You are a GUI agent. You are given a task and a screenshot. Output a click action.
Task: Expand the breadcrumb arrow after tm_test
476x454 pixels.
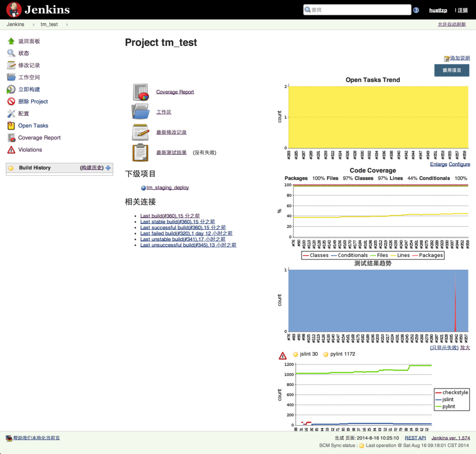(67, 25)
